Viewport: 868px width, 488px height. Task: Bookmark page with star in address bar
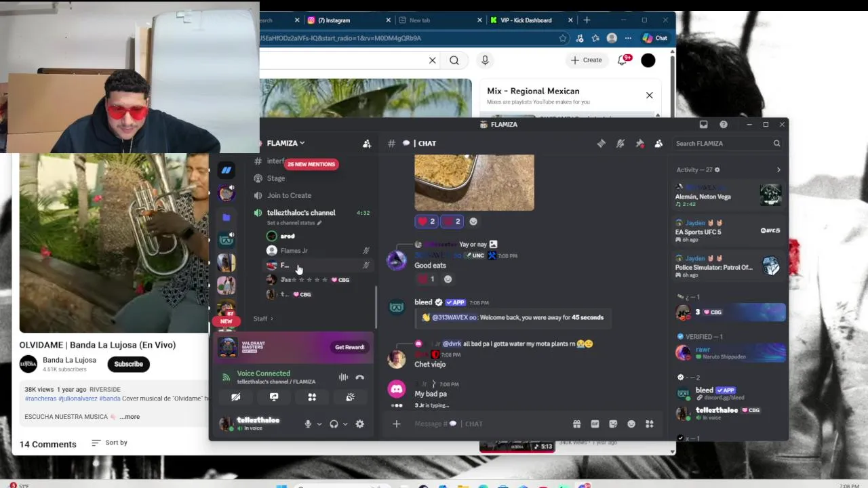point(563,38)
